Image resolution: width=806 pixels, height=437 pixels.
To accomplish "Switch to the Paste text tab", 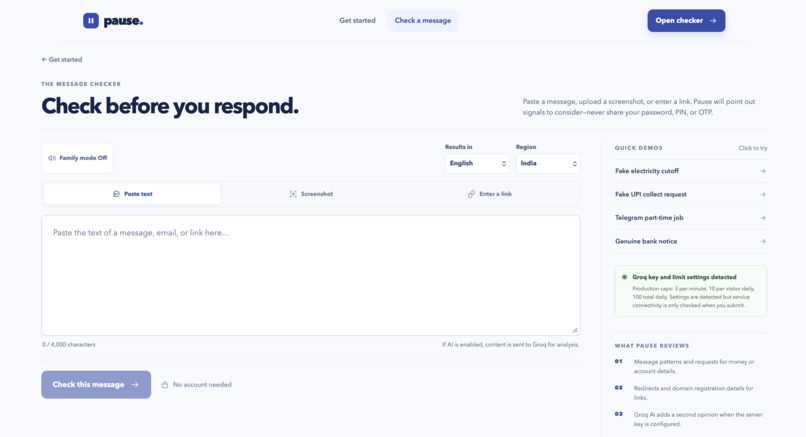I will point(132,194).
